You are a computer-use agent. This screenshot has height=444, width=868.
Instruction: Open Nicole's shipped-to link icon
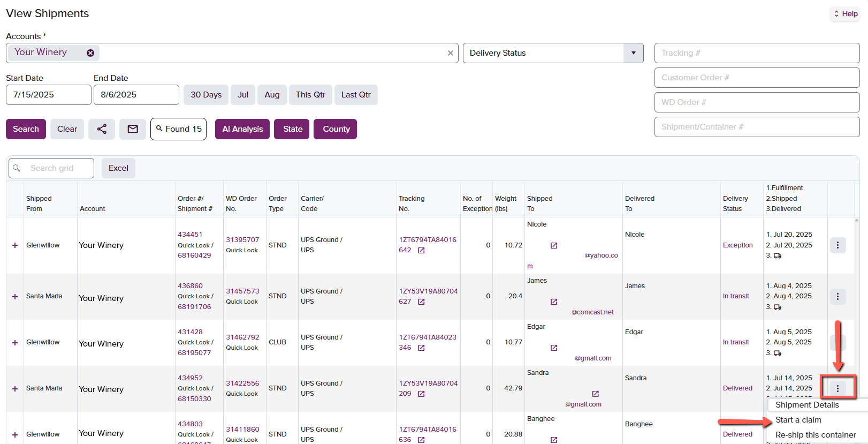[x=554, y=245]
